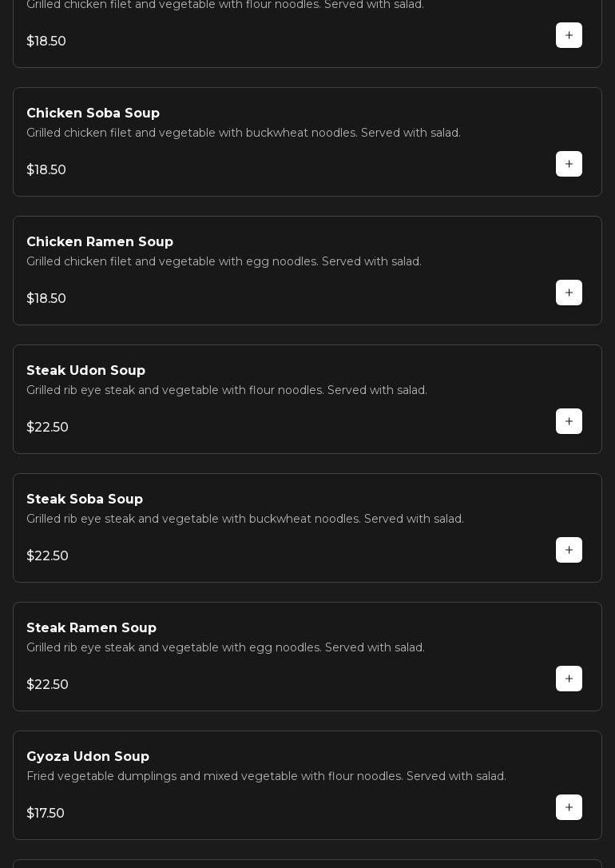Viewport: 615px width, 868px height.
Task: Open Steak Udon Soup item details via title
Action: pyautogui.click(x=85, y=371)
